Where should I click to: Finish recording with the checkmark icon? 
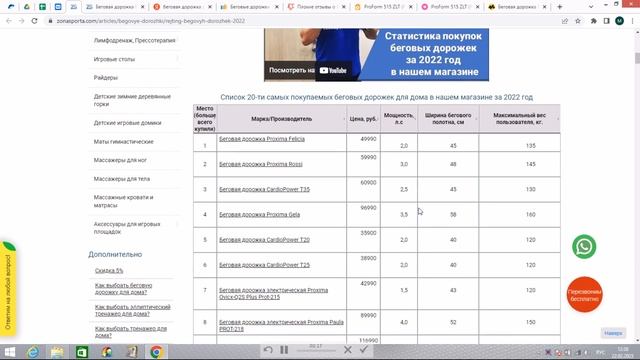point(364,349)
